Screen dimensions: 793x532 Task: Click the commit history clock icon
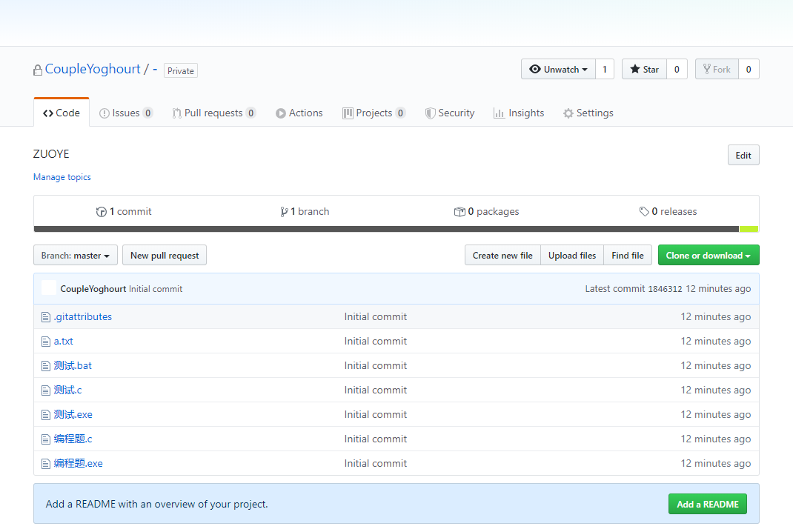pyautogui.click(x=101, y=212)
